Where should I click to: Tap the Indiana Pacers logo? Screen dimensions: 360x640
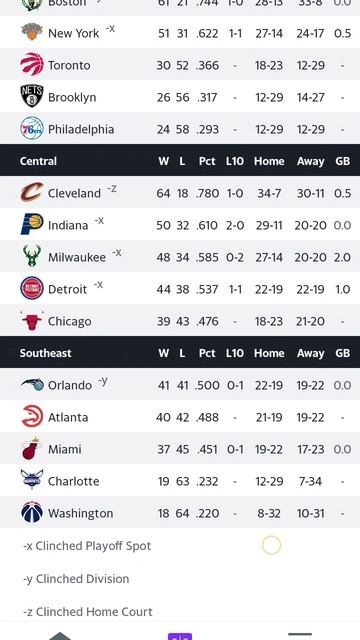coord(32,224)
